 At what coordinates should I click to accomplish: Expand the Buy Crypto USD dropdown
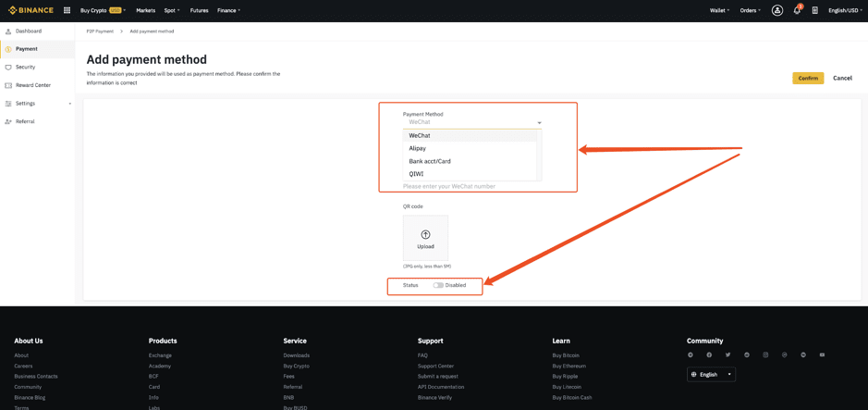coord(104,10)
